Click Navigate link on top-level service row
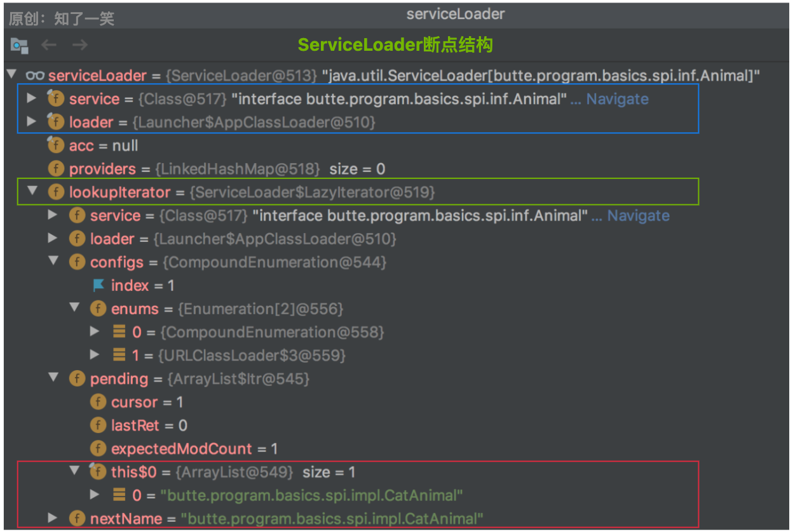The height and width of the screenshot is (532, 793). (x=617, y=99)
